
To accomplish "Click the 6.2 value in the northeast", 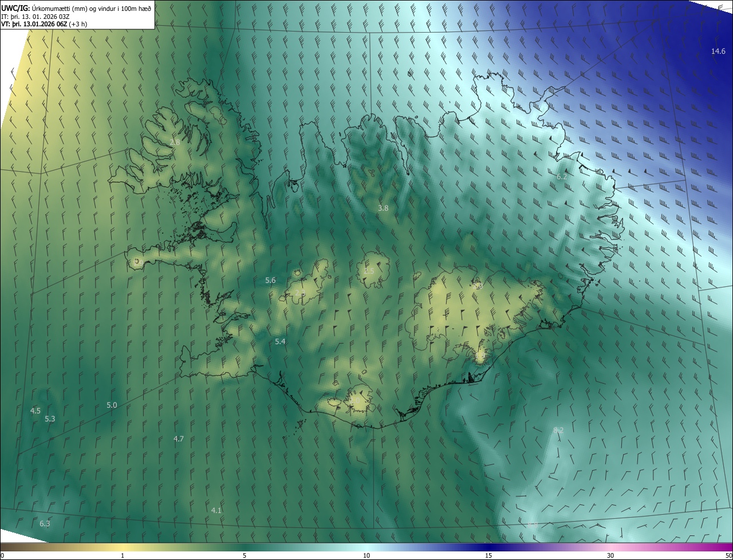I will tap(562, 177).
